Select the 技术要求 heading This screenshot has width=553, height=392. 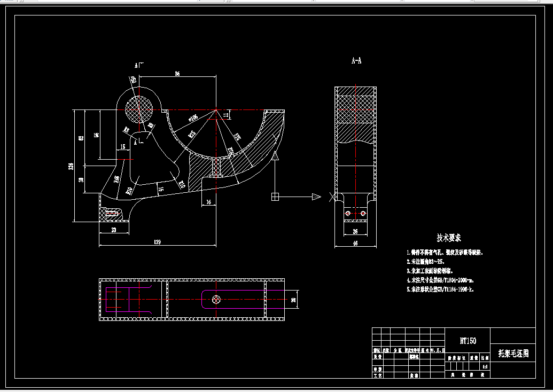[x=449, y=238]
